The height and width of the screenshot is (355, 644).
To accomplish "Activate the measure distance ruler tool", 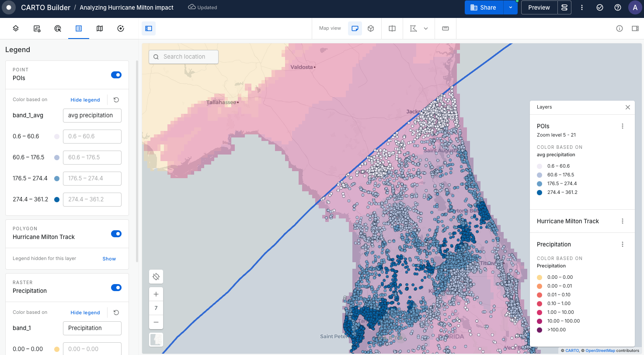I will pos(446,28).
